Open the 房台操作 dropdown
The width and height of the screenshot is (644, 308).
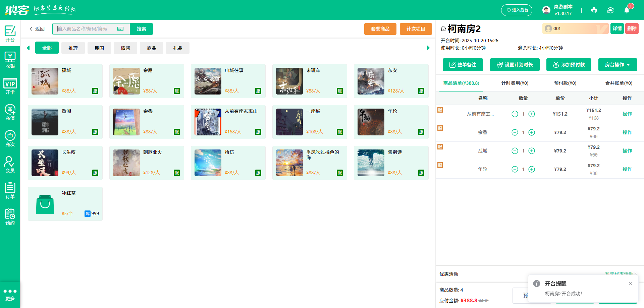point(618,64)
